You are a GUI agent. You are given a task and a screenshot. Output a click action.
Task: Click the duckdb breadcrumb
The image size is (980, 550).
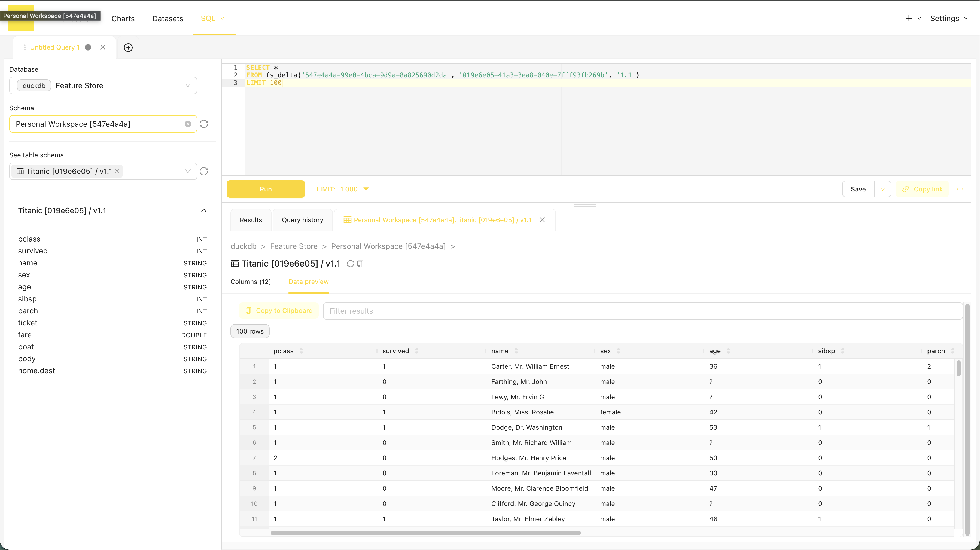(x=244, y=246)
